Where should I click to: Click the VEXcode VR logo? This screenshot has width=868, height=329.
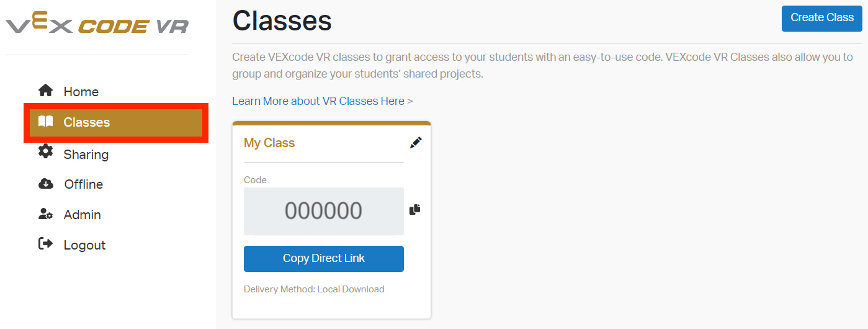(97, 25)
